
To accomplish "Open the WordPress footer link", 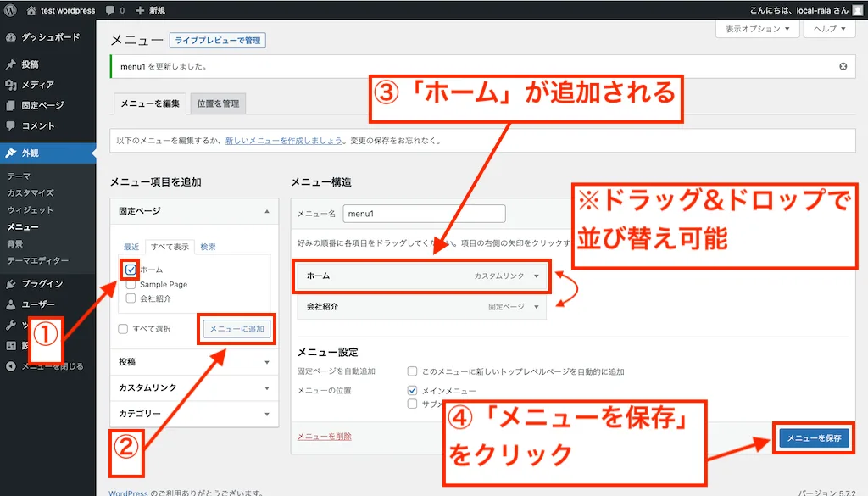I will click(129, 492).
